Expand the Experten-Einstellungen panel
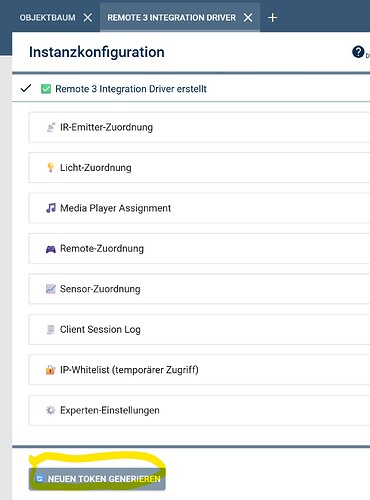The image size is (370, 500). coord(199,410)
